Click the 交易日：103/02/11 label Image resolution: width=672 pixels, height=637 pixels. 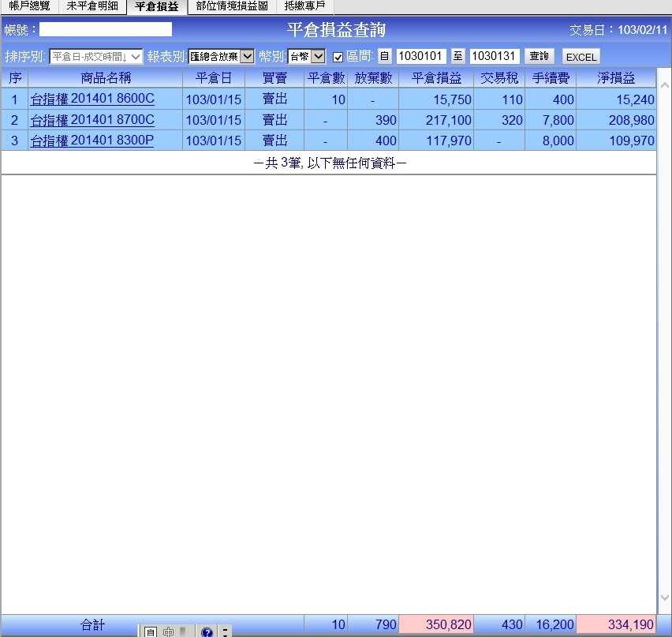tap(618, 30)
